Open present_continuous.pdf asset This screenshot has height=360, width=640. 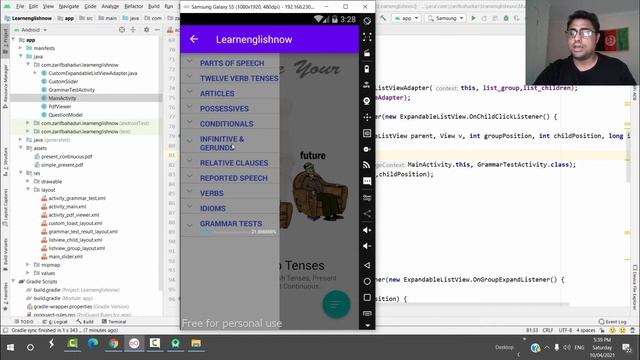coord(67,156)
